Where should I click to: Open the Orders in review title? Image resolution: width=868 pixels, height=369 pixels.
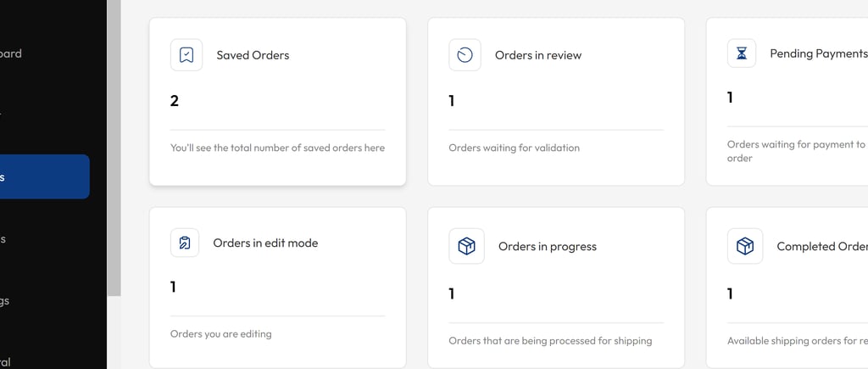538,55
